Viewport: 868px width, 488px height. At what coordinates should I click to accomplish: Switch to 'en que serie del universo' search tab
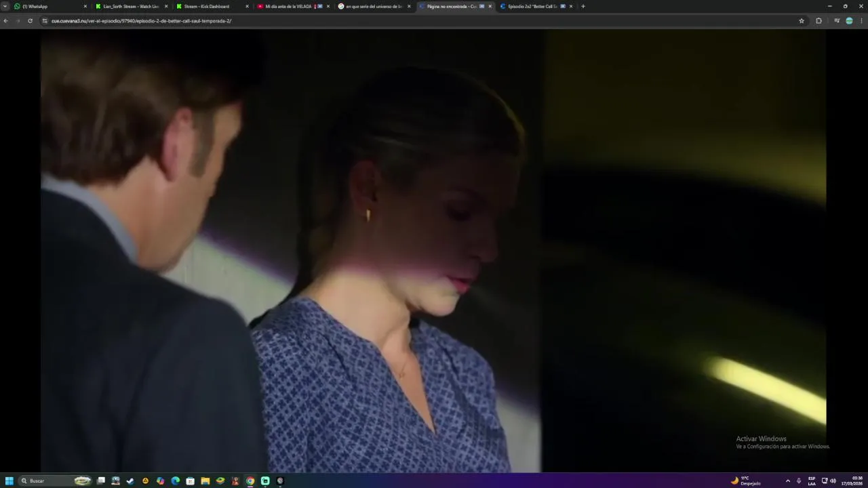(x=374, y=6)
